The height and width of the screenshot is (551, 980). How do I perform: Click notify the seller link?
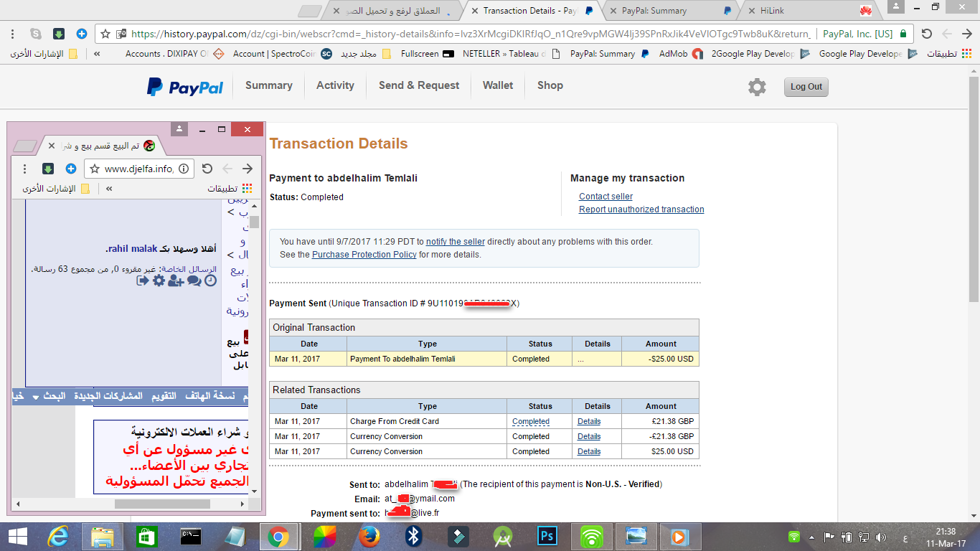[x=456, y=242]
